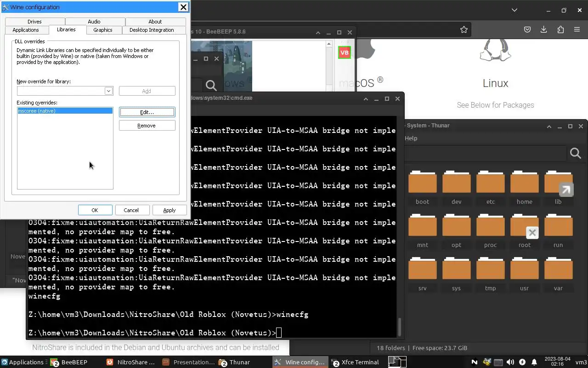Open the Applications menu in the panel
The height and width of the screenshot is (368, 588).
coord(23,362)
